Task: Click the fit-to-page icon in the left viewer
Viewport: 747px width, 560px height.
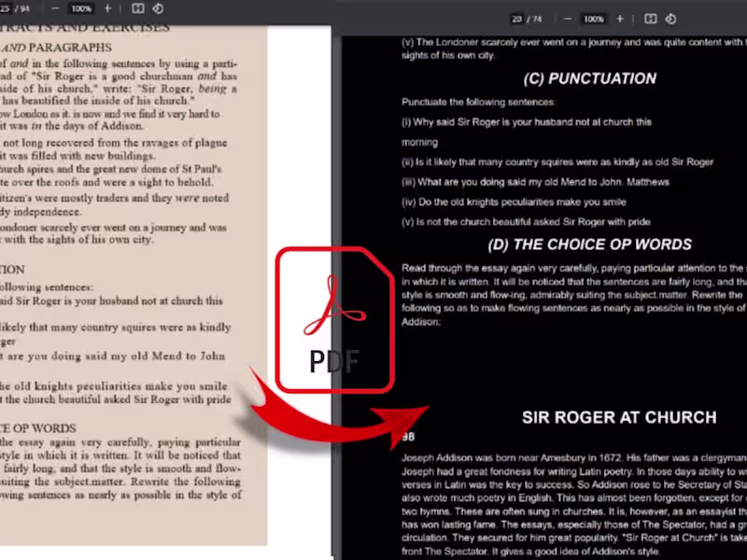Action: coord(138,8)
